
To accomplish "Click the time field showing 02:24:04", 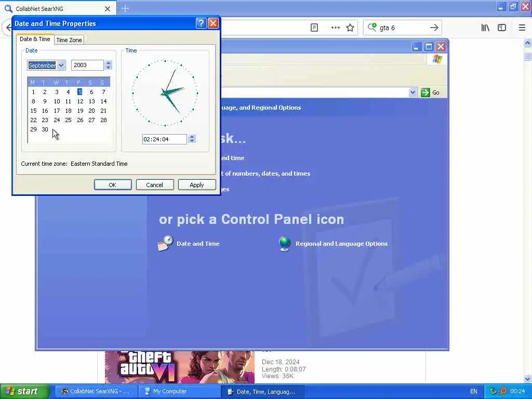I will pos(164,139).
